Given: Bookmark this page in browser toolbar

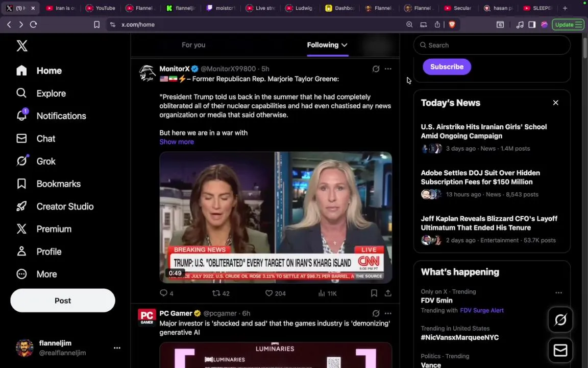Looking at the screenshot, I should coord(96,25).
